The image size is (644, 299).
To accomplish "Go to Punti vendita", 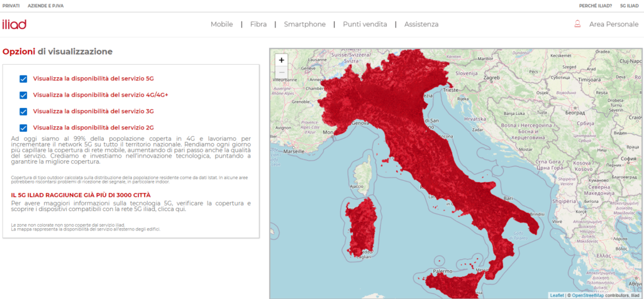I will point(365,24).
